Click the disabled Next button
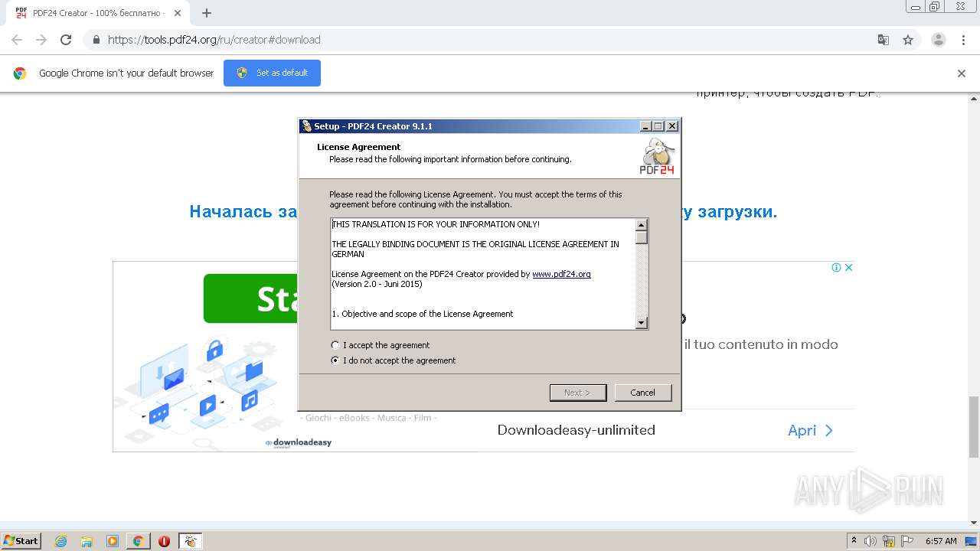Screen dimensions: 980x551 coord(578,393)
